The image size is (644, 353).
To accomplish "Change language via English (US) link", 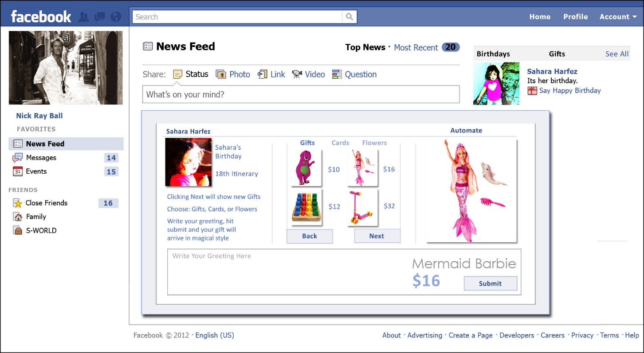I will [215, 335].
